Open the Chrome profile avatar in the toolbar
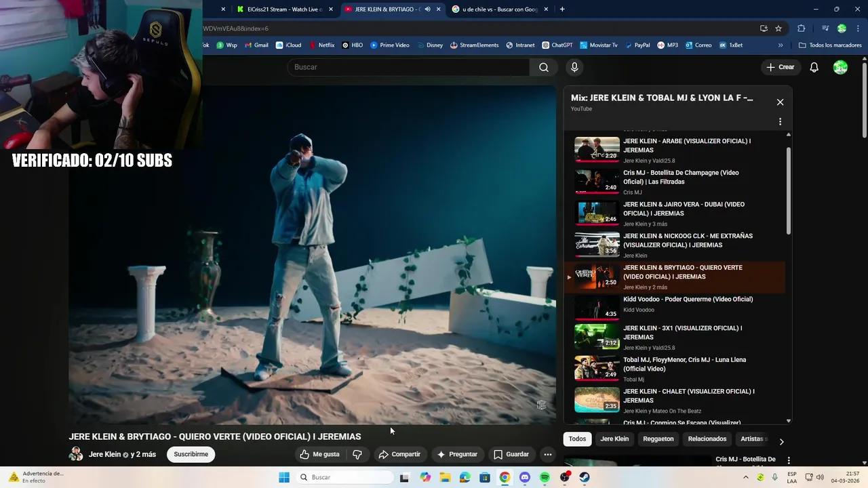The image size is (868, 488). 842,28
